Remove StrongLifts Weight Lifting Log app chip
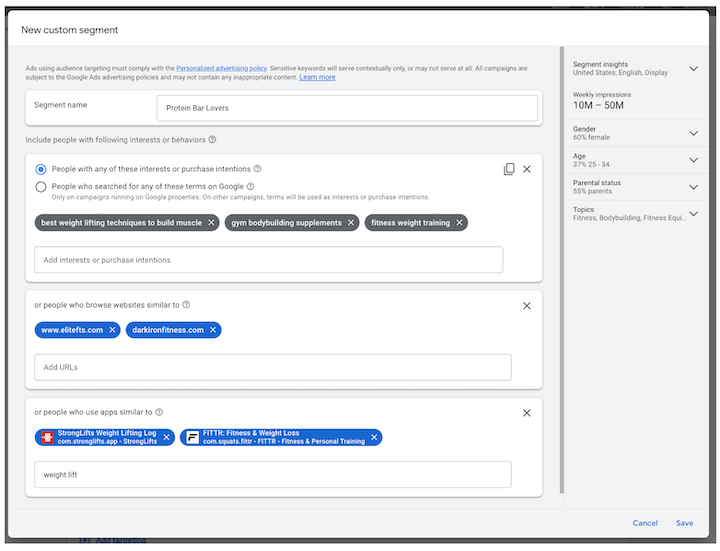Image resolution: width=720 pixels, height=551 pixels. coord(167,437)
